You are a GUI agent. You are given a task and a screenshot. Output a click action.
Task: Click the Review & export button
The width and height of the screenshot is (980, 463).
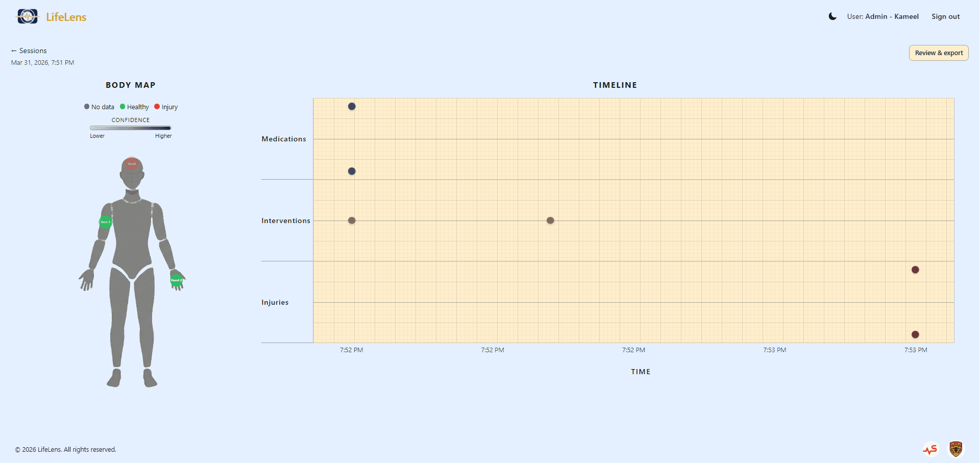point(939,53)
